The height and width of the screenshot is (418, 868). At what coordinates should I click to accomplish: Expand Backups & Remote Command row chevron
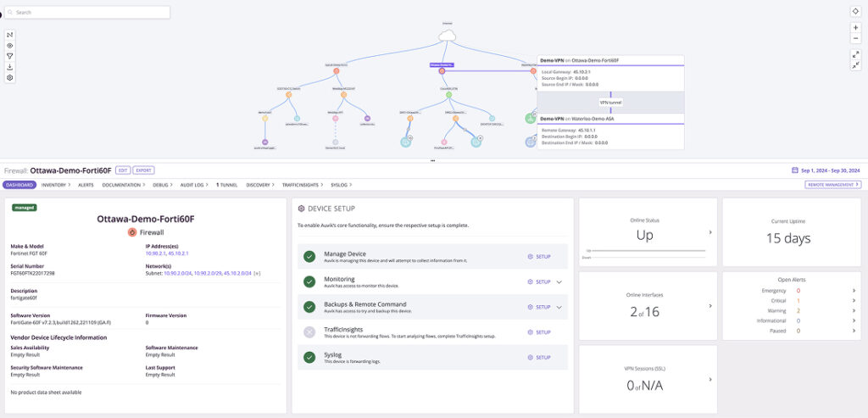(559, 307)
